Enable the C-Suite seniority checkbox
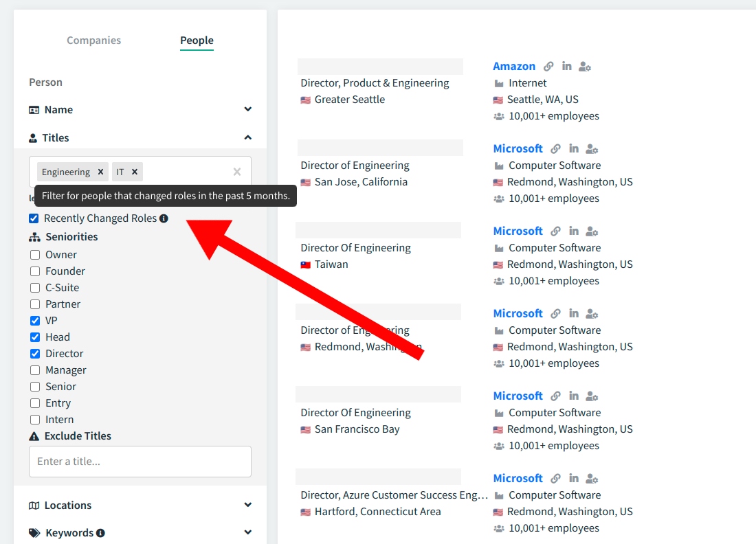 pos(35,288)
